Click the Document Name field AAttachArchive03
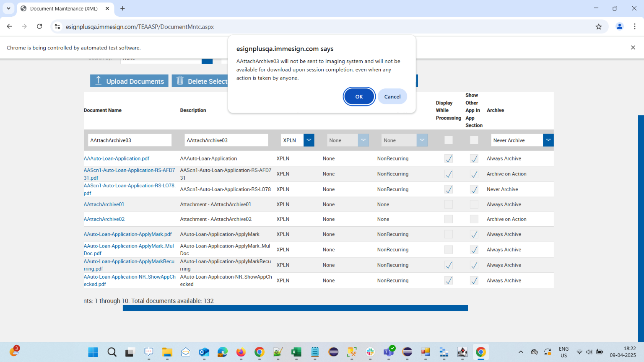Viewport: 644px width, 362px height. click(130, 140)
